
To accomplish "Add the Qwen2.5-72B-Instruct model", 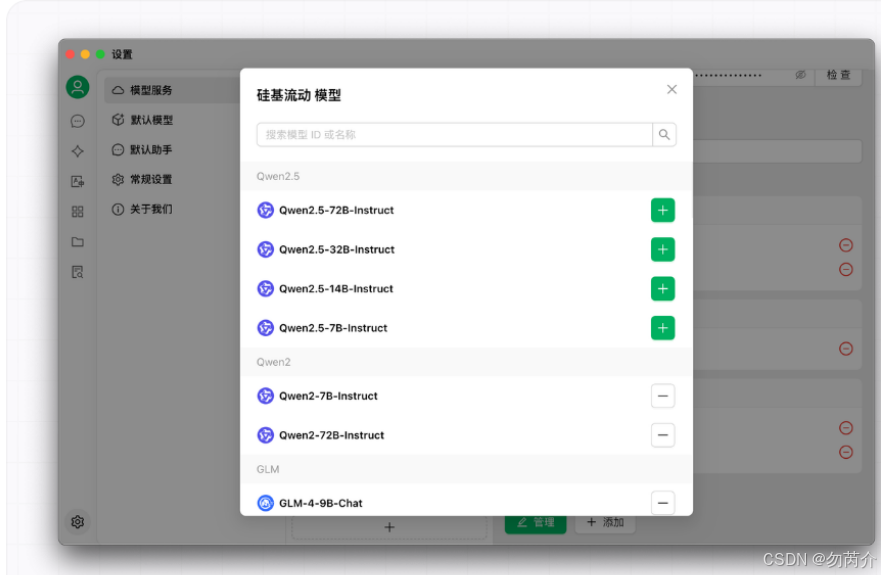I will tap(662, 210).
